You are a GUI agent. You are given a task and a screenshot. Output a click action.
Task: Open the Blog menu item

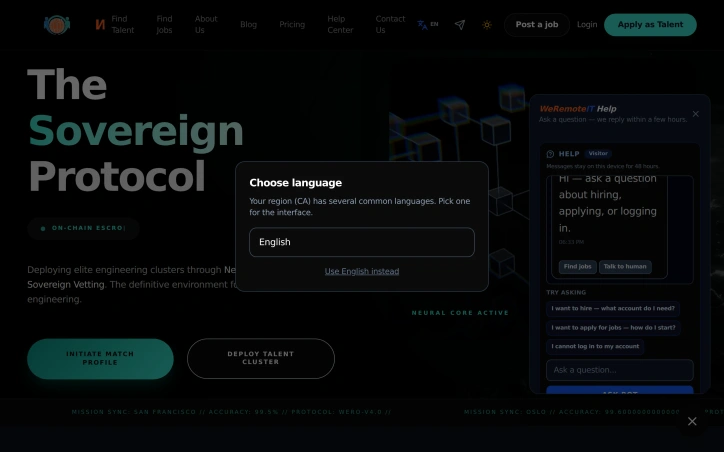[248, 24]
